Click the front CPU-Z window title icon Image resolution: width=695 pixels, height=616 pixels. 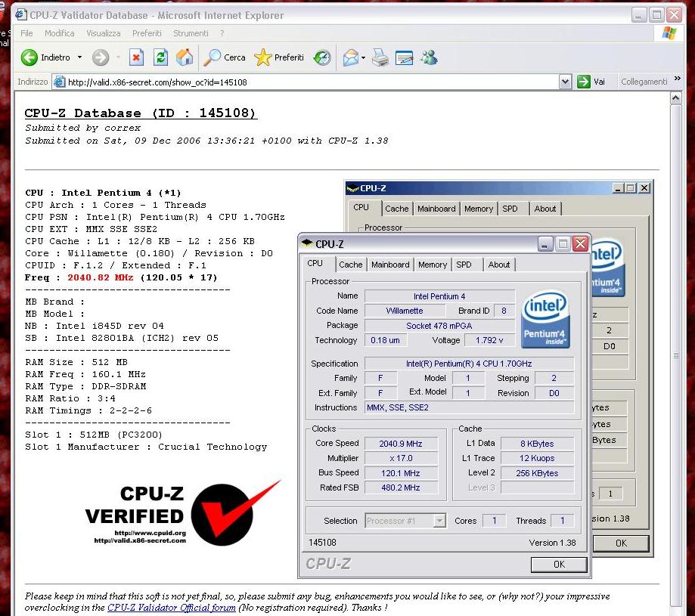pos(307,243)
